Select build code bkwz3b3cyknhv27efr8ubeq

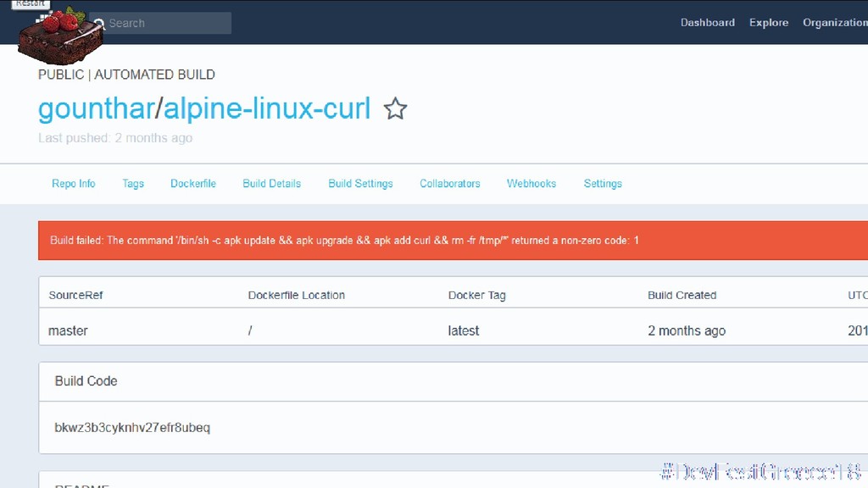click(132, 428)
